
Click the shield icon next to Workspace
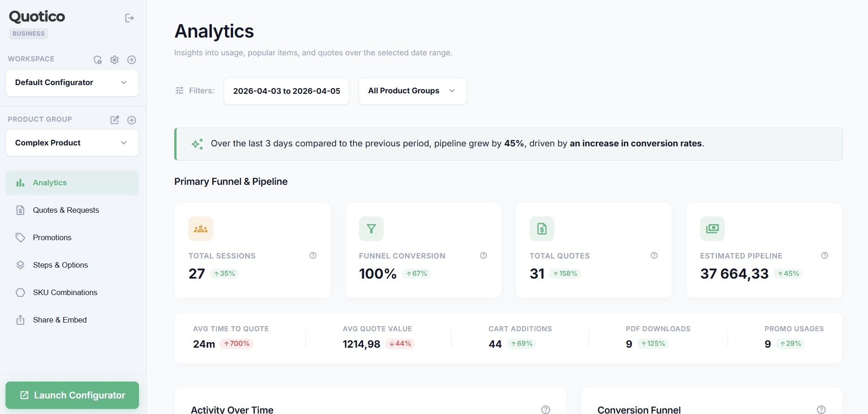97,59
